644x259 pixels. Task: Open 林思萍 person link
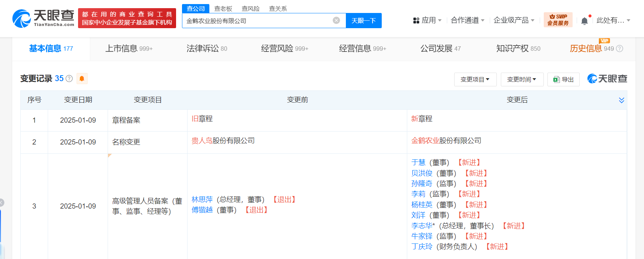(202, 200)
